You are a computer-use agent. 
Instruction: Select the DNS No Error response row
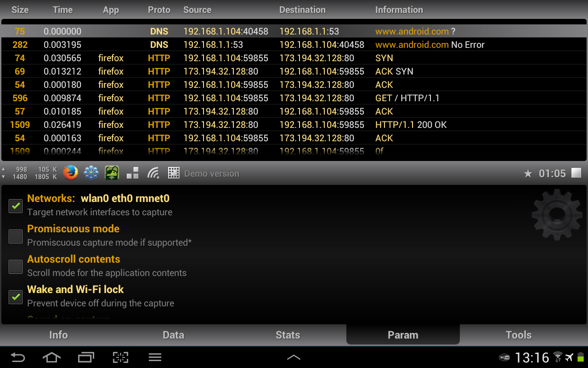point(294,45)
